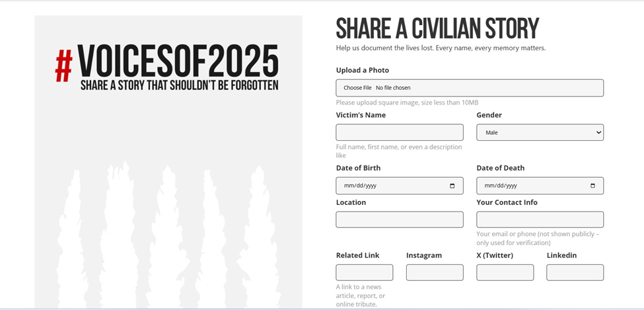Open the Date of Birth calendar picker icon

click(452, 186)
